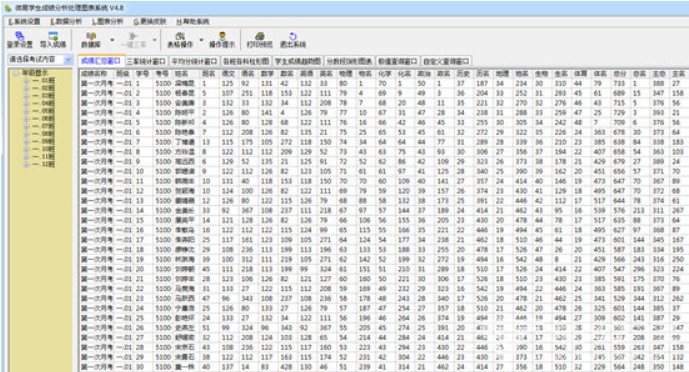This screenshot has width=689, height=372.
Task: Switch to the 自定义查询窗口 tab
Action: click(446, 61)
